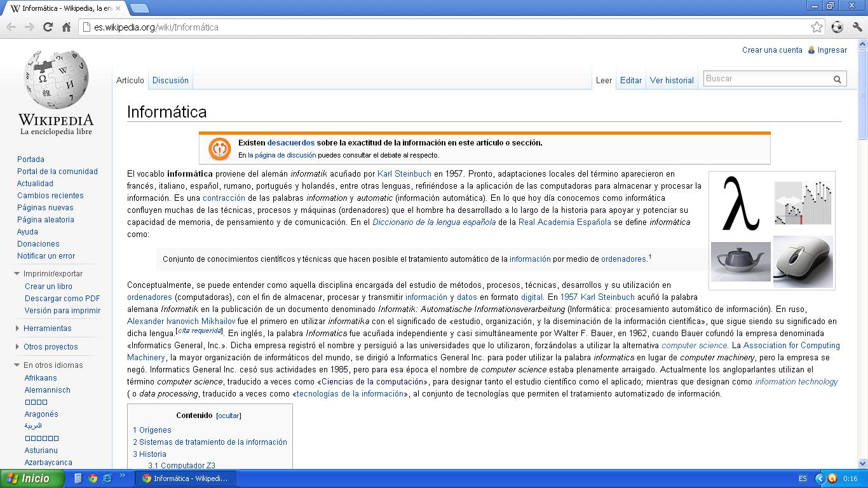This screenshot has width=868, height=488.
Task: Collapse the En otros idiomas section
Action: point(17,365)
